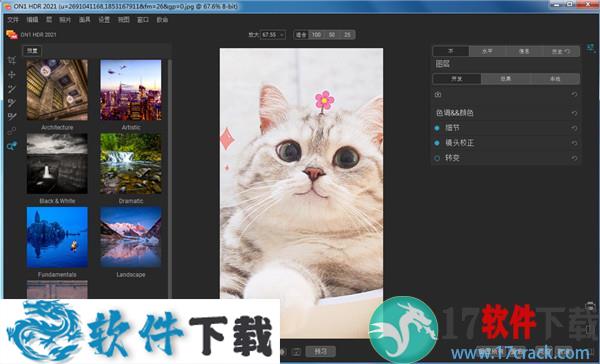
Task: Switch to the 开发 tab
Action: tap(457, 79)
